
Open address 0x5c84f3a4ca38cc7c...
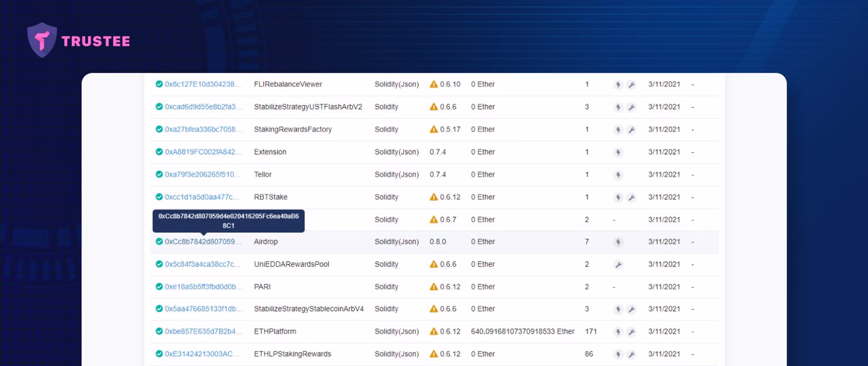pyautogui.click(x=203, y=264)
